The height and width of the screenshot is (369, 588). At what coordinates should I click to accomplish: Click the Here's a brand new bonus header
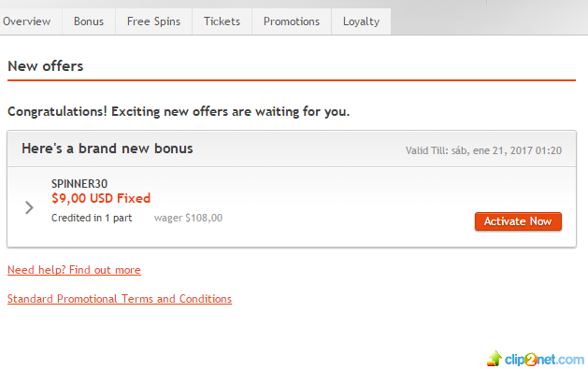click(108, 149)
